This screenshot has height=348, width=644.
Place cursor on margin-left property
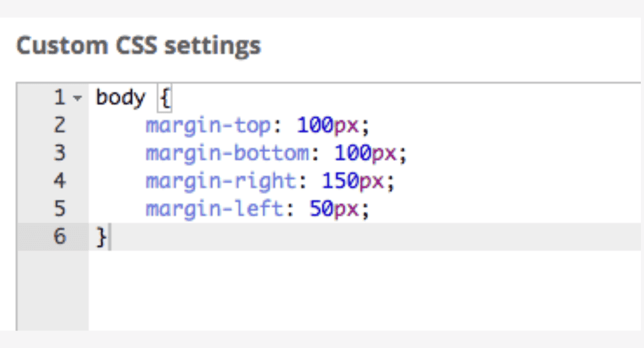214,209
